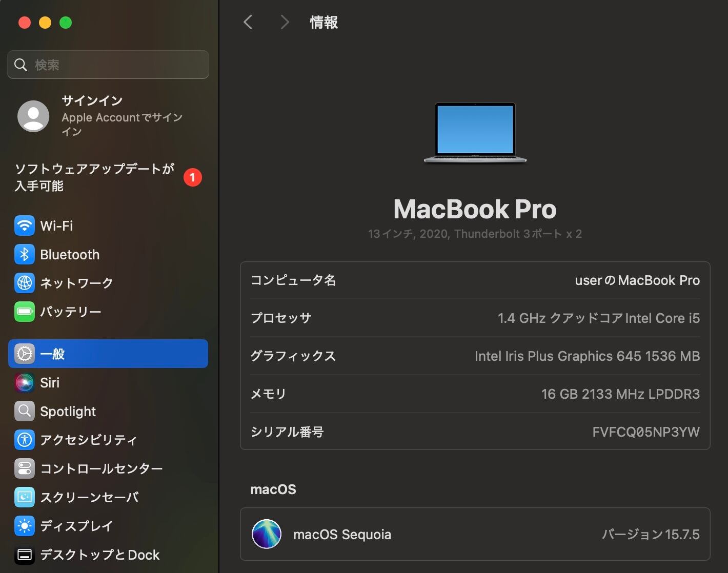Zoom the window with the green button
This screenshot has height=573, width=728.
pos(66,23)
